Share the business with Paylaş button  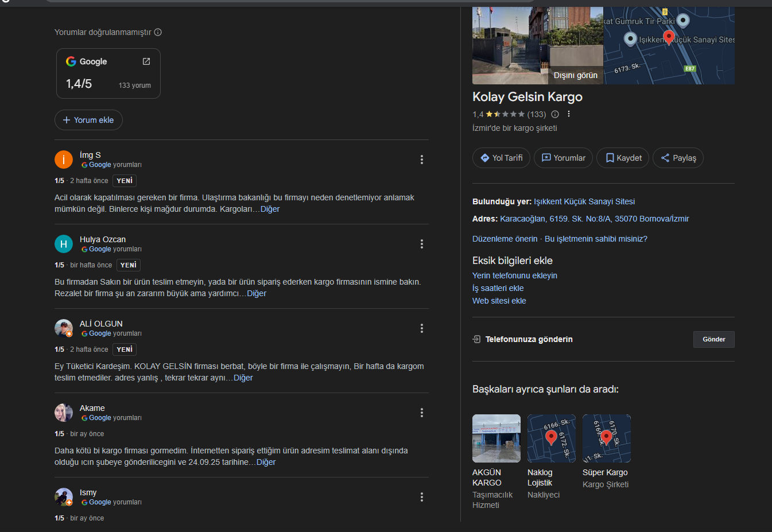point(678,158)
